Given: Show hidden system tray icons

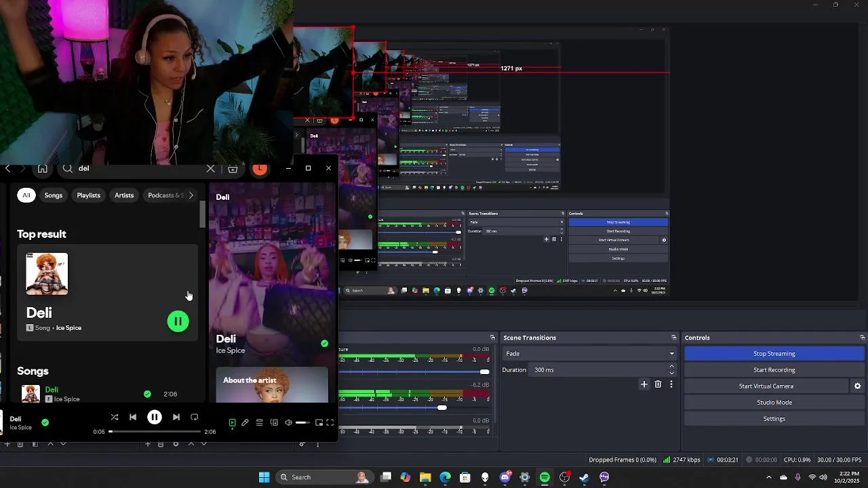Looking at the screenshot, I should point(768,477).
